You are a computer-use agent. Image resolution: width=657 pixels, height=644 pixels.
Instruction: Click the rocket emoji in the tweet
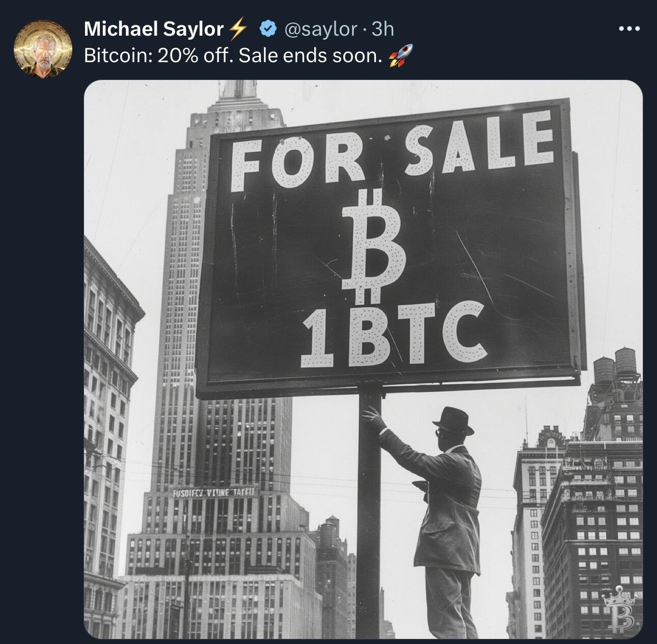click(x=400, y=56)
